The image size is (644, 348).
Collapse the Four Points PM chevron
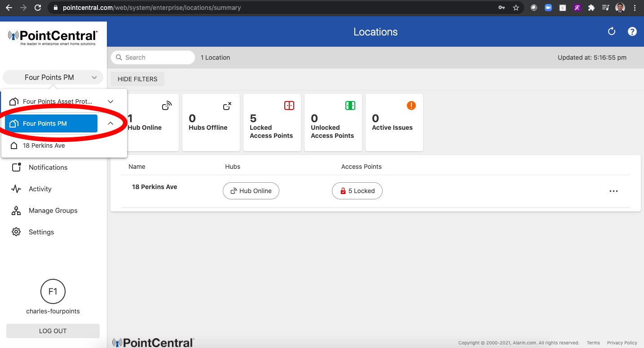point(111,123)
